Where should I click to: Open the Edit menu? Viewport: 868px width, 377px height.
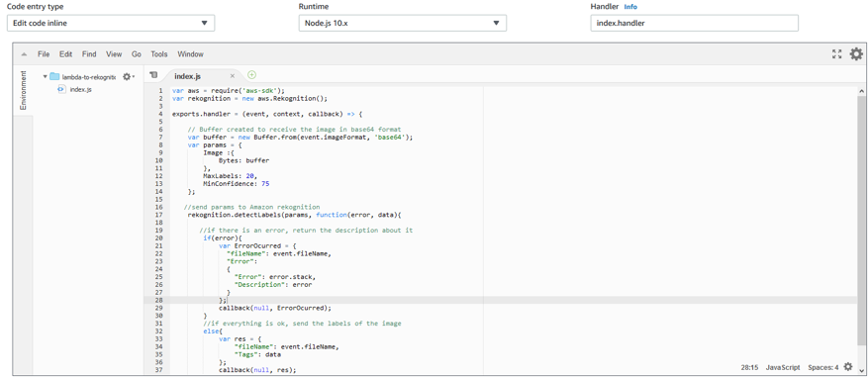[x=66, y=54]
